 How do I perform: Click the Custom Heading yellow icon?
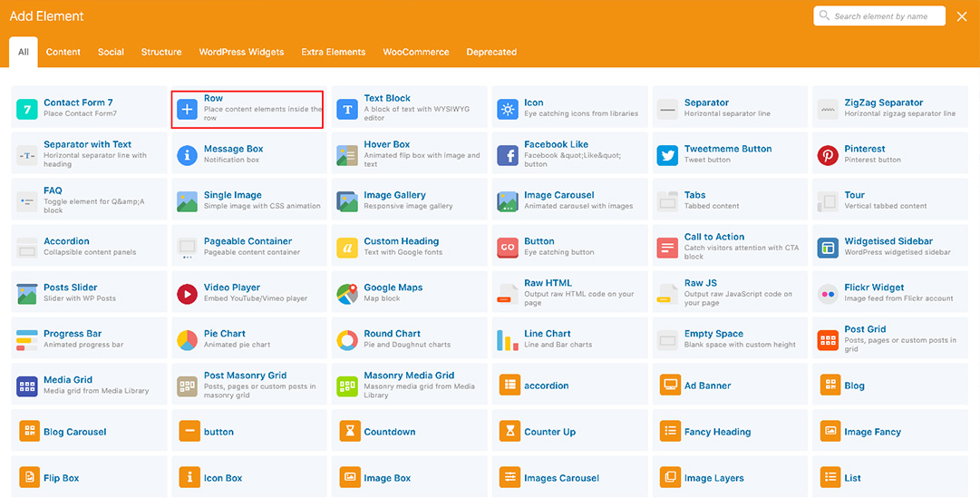(x=347, y=248)
